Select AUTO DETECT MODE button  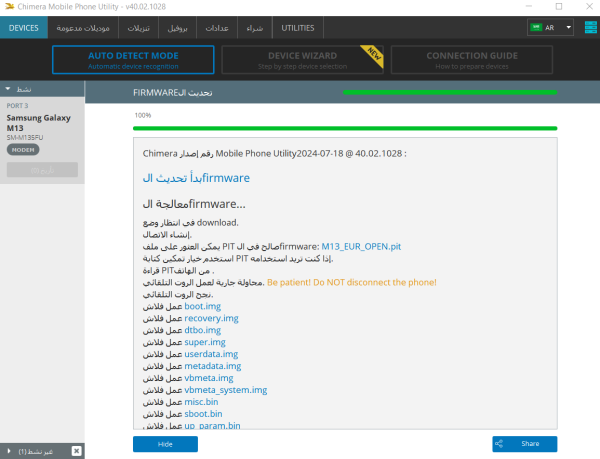(x=133, y=60)
